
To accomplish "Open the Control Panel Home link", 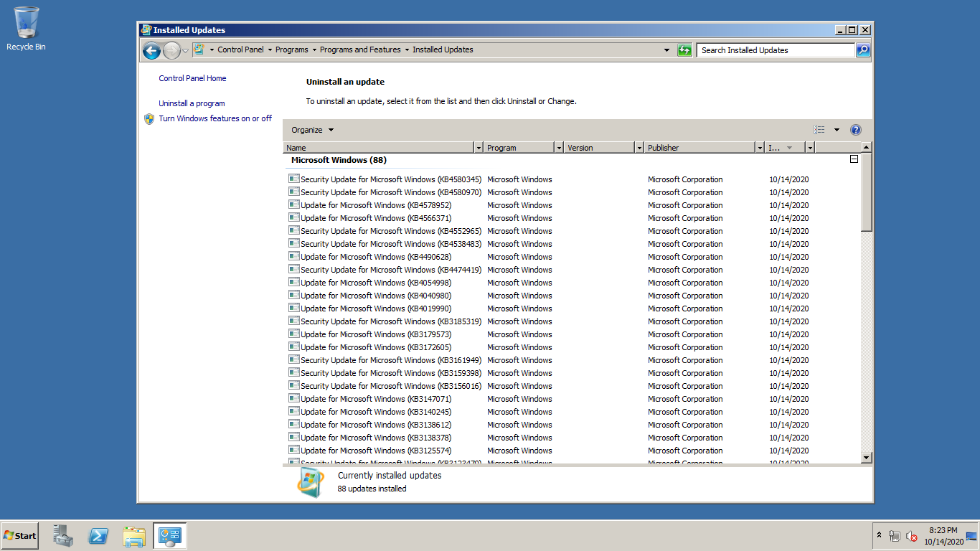I will click(x=192, y=78).
